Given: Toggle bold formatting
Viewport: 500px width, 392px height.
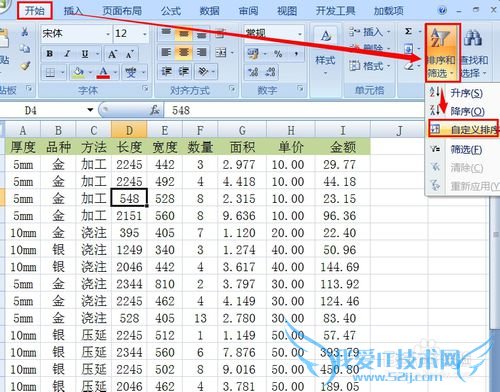Looking at the screenshot, I should (50, 53).
